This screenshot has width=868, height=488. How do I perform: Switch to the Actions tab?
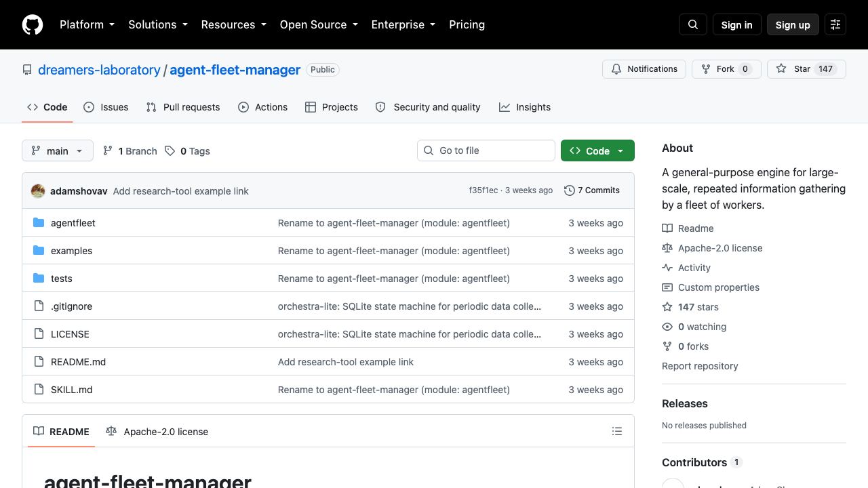coord(263,107)
